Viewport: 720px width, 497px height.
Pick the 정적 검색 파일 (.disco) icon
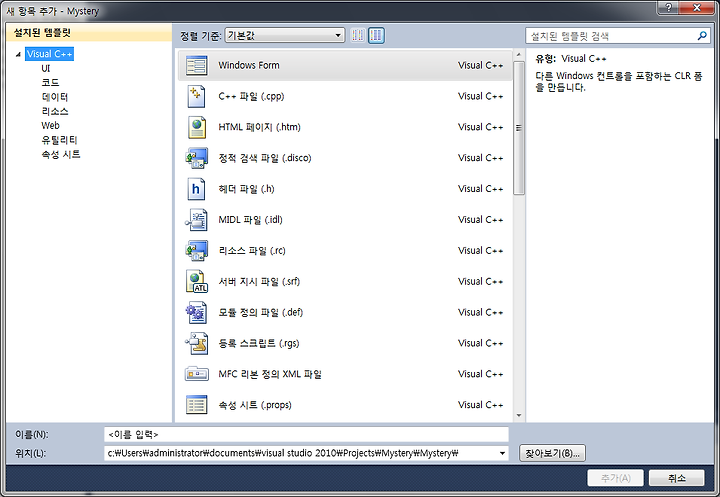coord(197,158)
